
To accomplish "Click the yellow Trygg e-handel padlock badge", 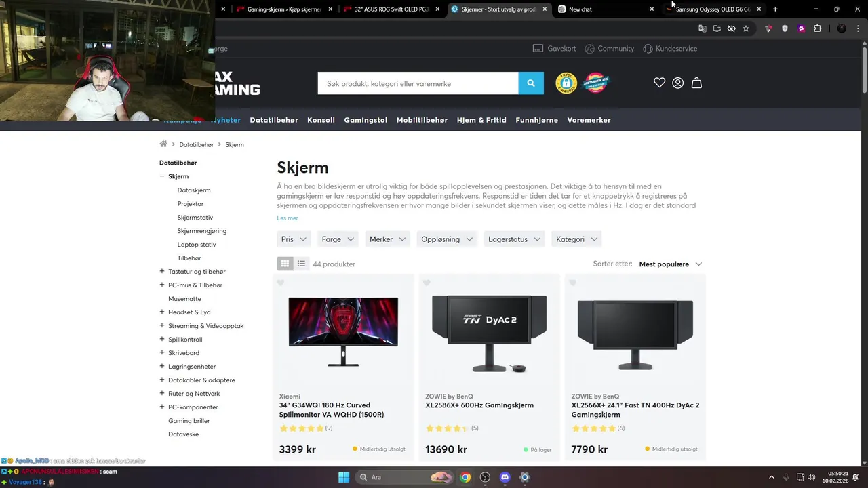I will 566,83.
